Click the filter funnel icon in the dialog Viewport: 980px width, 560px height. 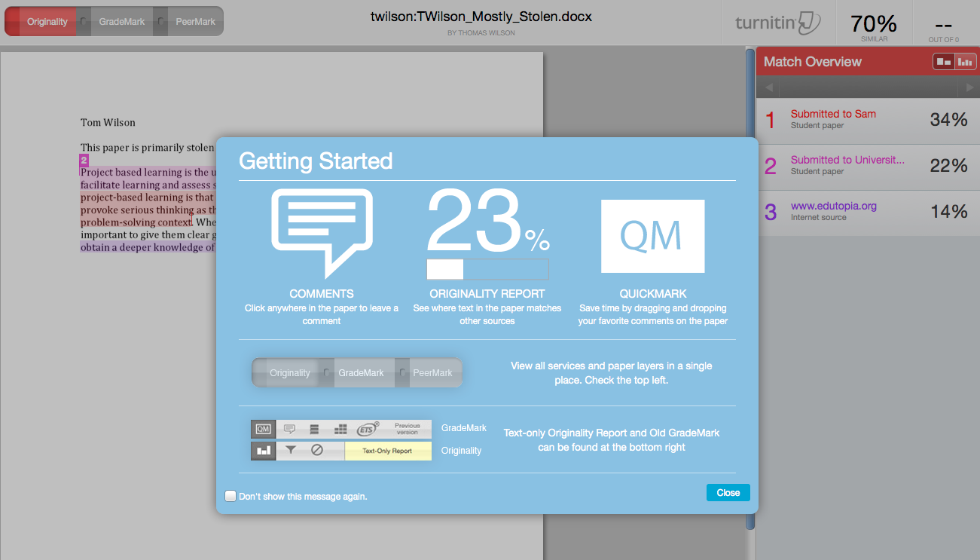pos(290,450)
